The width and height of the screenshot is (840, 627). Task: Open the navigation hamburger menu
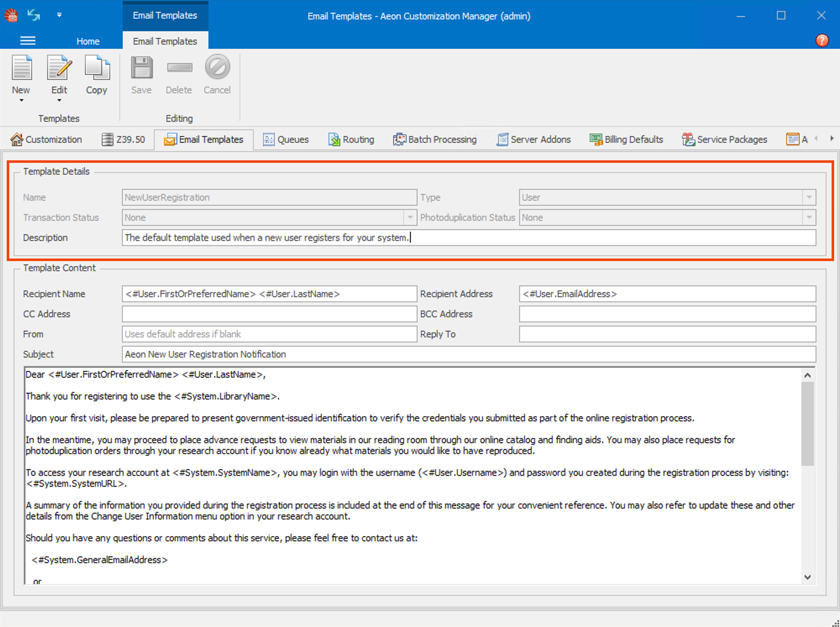point(28,40)
